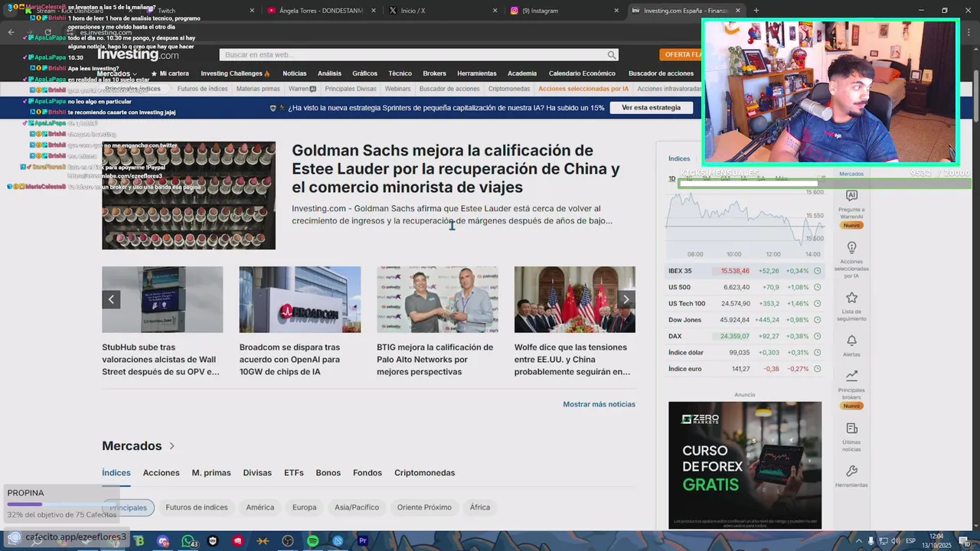980x551 pixels.
Task: Select Acciones tab under Mercados
Action: pyautogui.click(x=161, y=473)
